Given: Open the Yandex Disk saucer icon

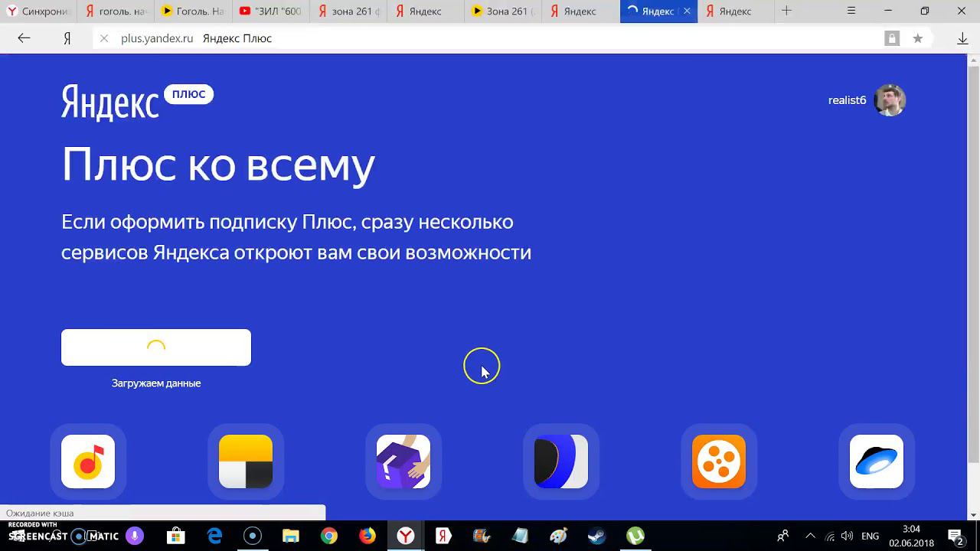Looking at the screenshot, I should (877, 461).
